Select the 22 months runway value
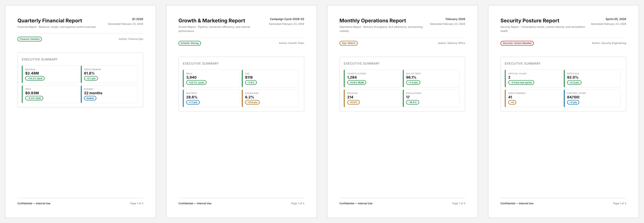This screenshot has height=223, width=644. tap(93, 93)
